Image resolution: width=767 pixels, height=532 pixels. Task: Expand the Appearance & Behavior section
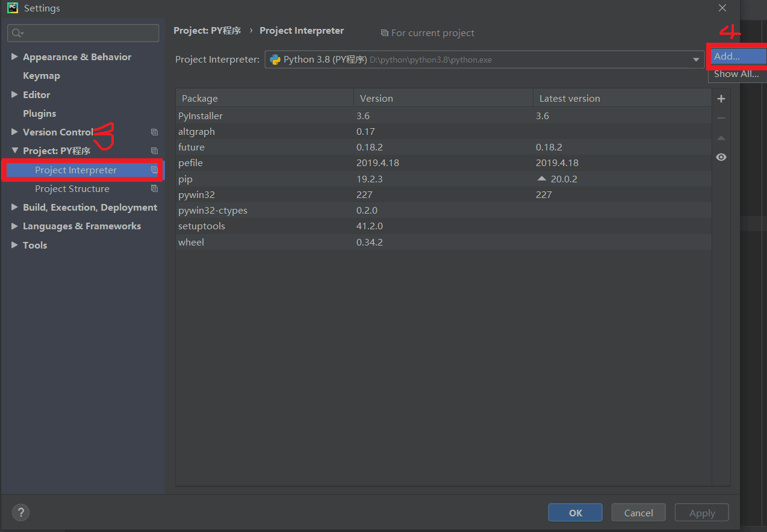(x=14, y=57)
